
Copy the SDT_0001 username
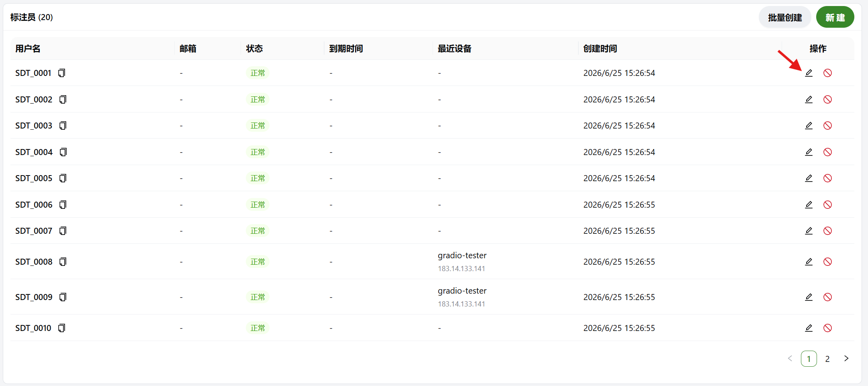click(62, 73)
